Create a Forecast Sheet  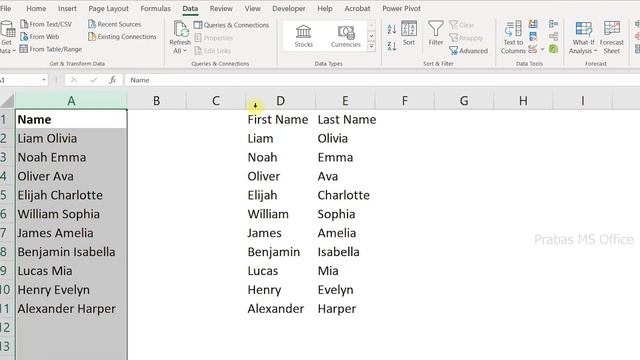tap(611, 38)
